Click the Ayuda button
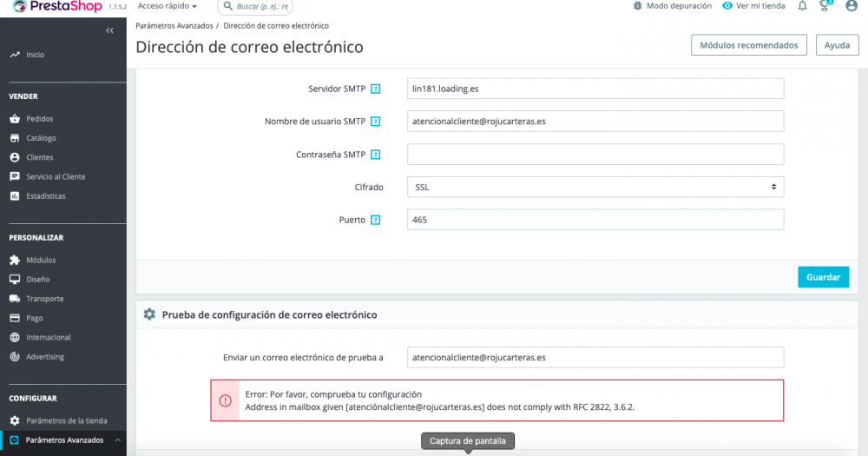The width and height of the screenshot is (868, 456). (x=837, y=45)
